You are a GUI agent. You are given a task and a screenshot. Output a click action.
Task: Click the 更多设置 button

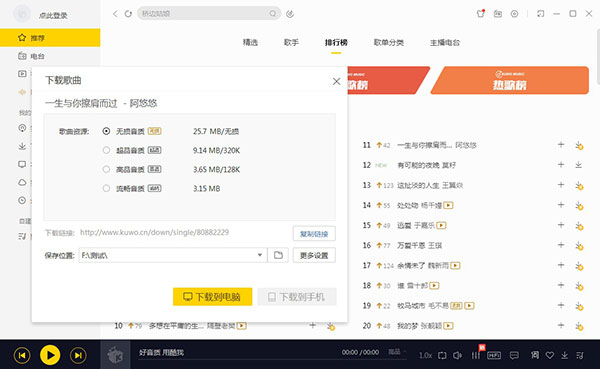tap(314, 255)
